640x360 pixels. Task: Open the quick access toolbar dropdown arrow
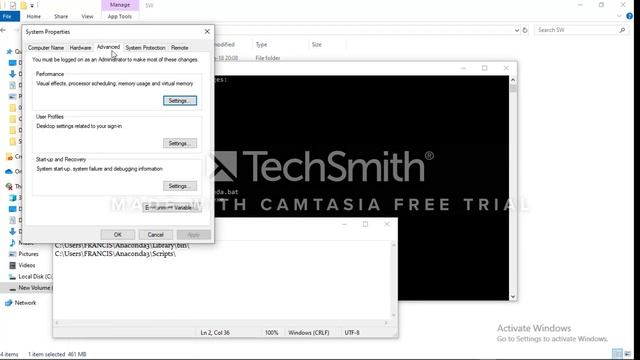point(32,5)
